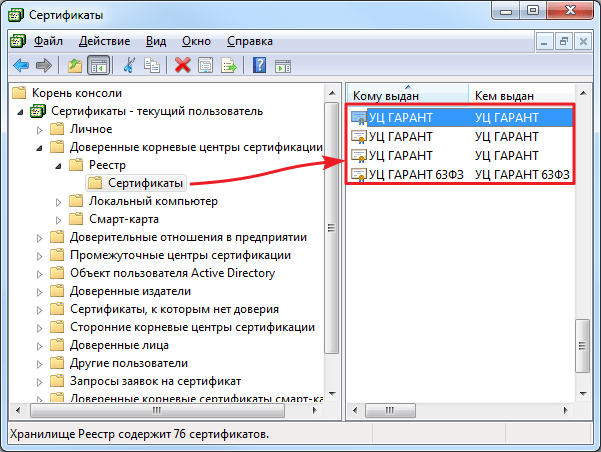Click the Up one level folder icon

[x=74, y=65]
